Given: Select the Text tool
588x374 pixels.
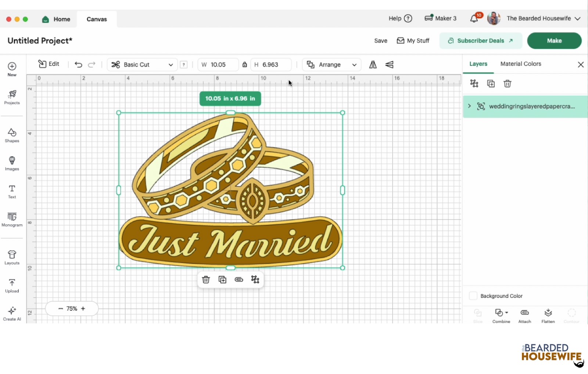Looking at the screenshot, I should (12, 191).
